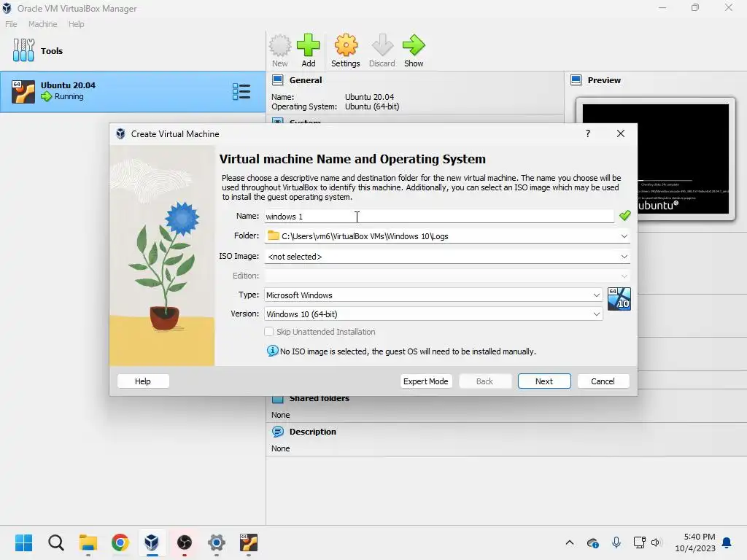This screenshot has width=747, height=560.
Task: Click the running Ubuntu VM taskbar icon
Action: pyautogui.click(x=249, y=542)
